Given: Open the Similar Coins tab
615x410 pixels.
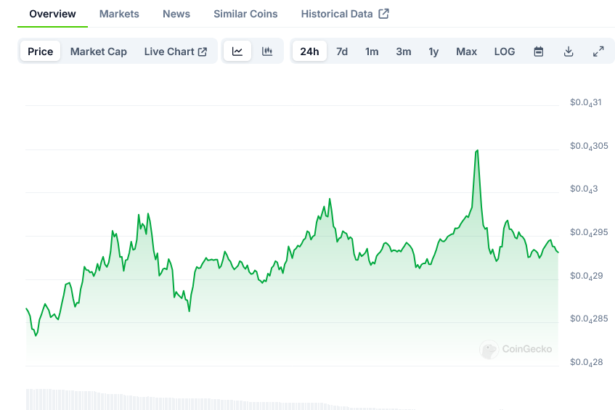Looking at the screenshot, I should [x=246, y=14].
